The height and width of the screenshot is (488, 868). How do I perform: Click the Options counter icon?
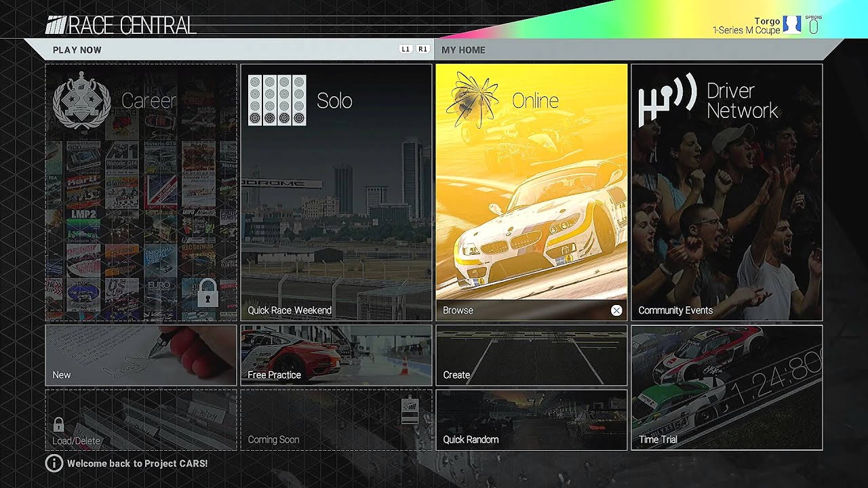click(x=814, y=25)
